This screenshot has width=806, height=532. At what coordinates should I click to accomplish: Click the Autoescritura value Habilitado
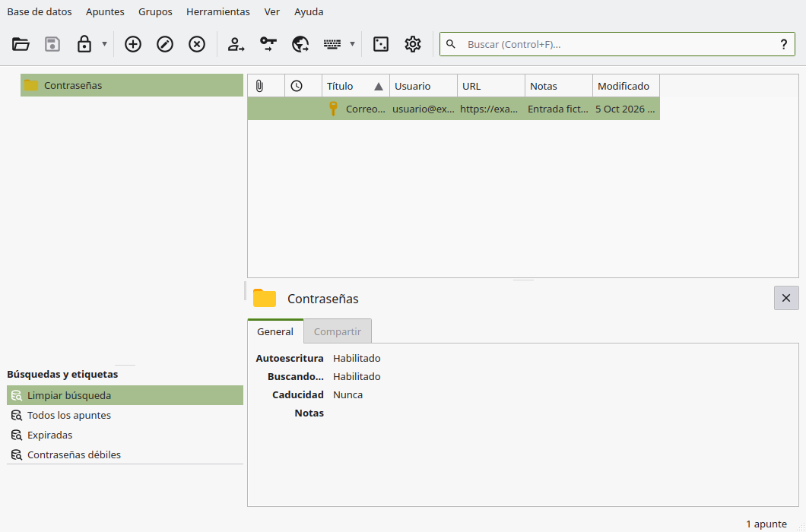tap(357, 358)
